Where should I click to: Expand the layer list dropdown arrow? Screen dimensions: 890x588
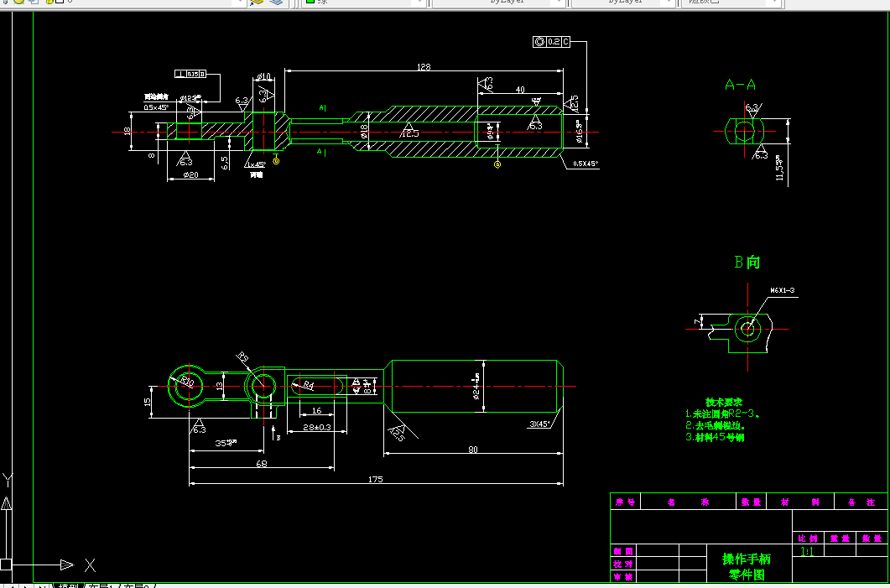240,3
